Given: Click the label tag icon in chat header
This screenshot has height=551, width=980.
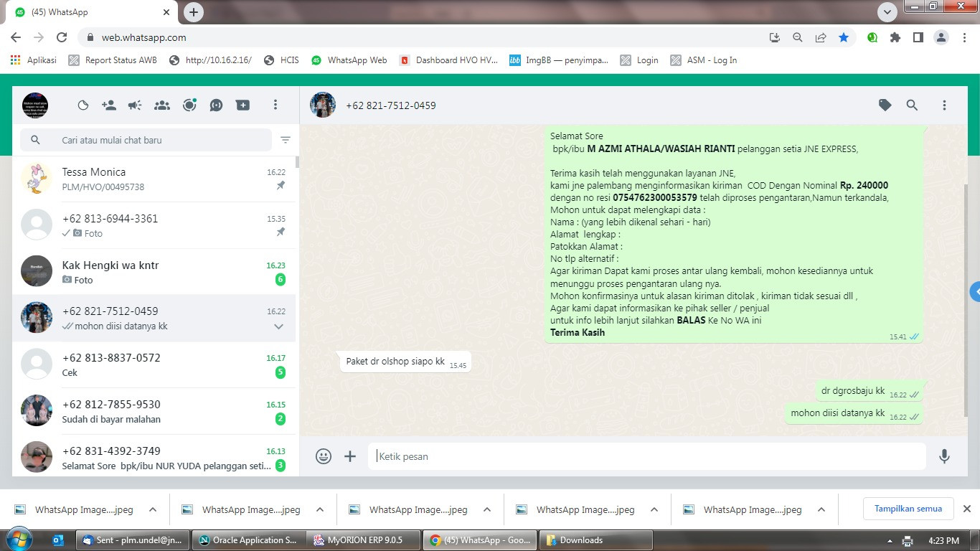Looking at the screenshot, I should [x=885, y=105].
